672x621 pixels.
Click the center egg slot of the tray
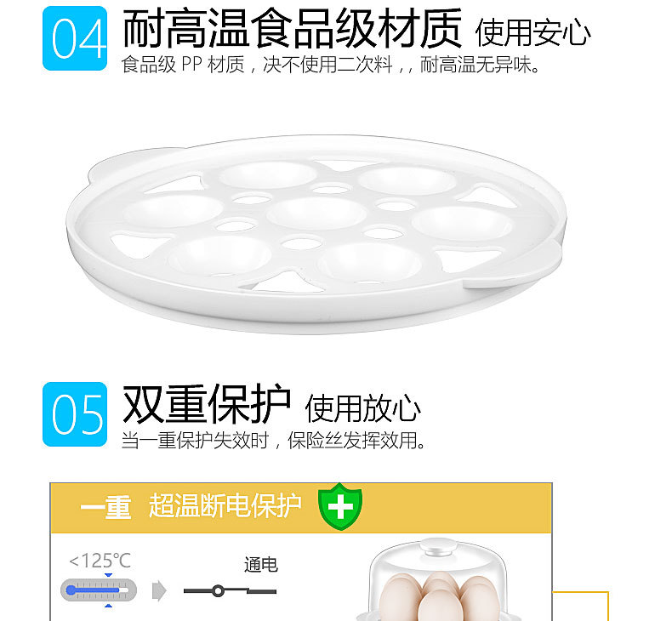[x=316, y=213]
